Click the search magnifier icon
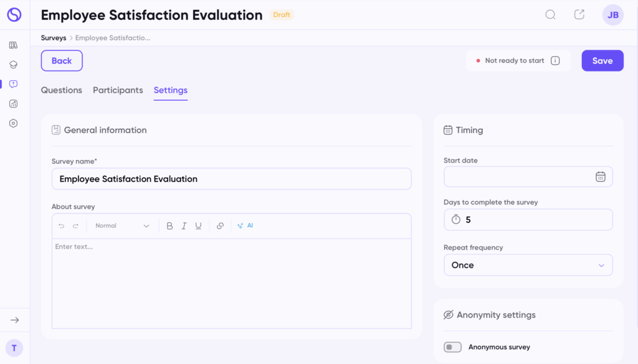Image resolution: width=638 pixels, height=364 pixels. click(x=550, y=15)
